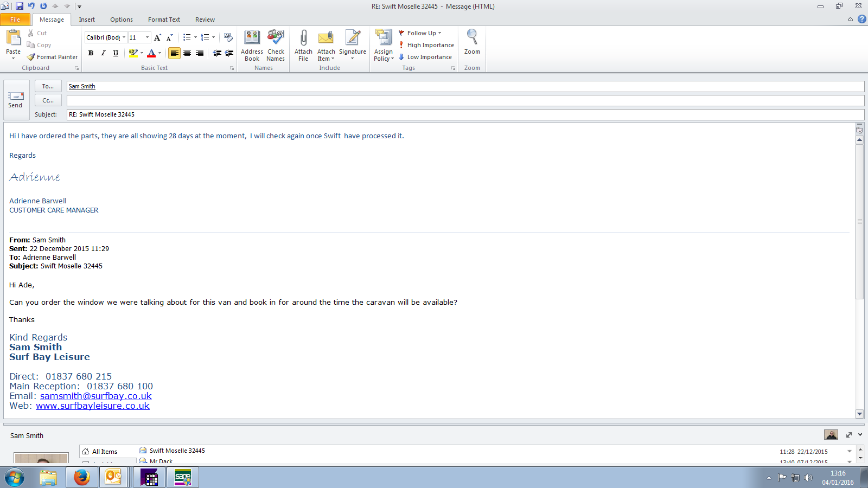
Task: Align text to the left
Action: (x=174, y=53)
